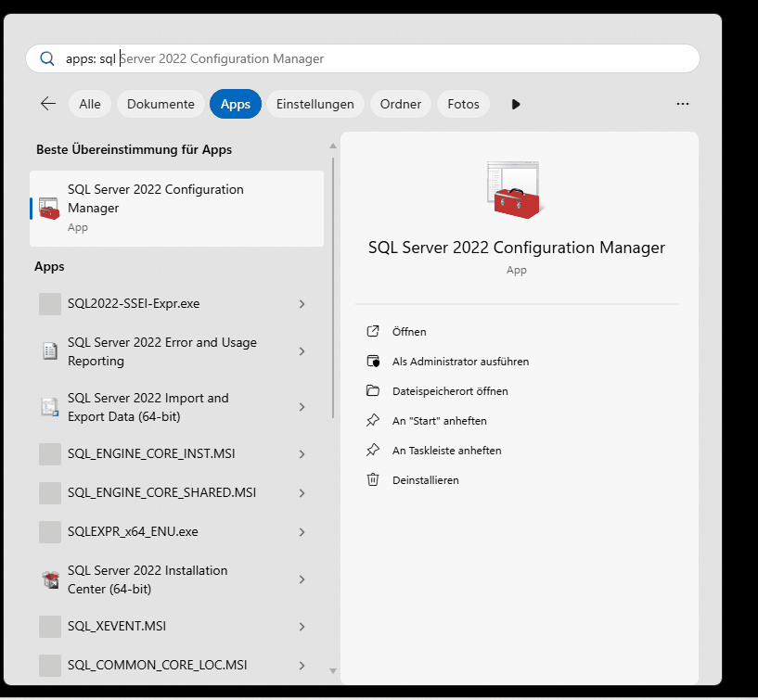
Task: Select the Einstellungen filter tab
Action: (x=315, y=104)
